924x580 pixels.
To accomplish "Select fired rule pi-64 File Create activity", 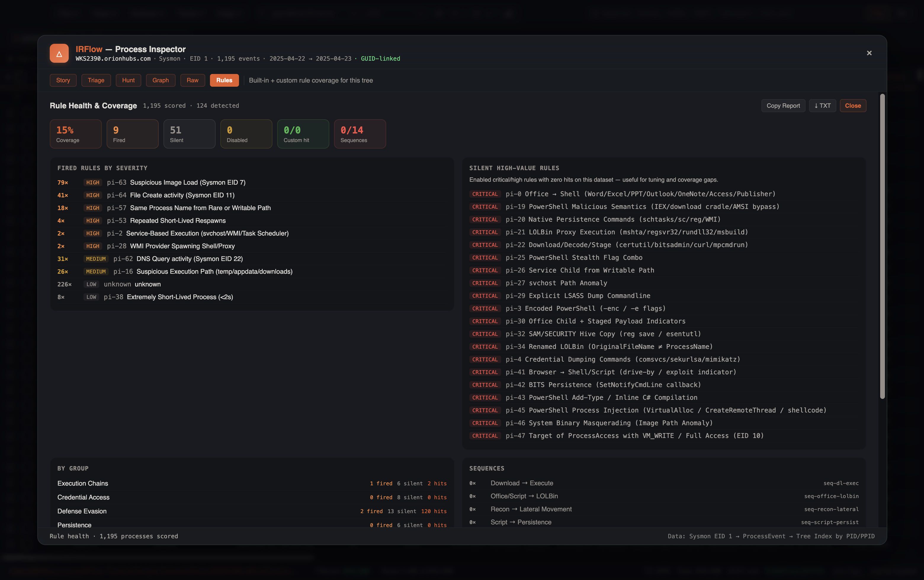I will [x=252, y=195].
